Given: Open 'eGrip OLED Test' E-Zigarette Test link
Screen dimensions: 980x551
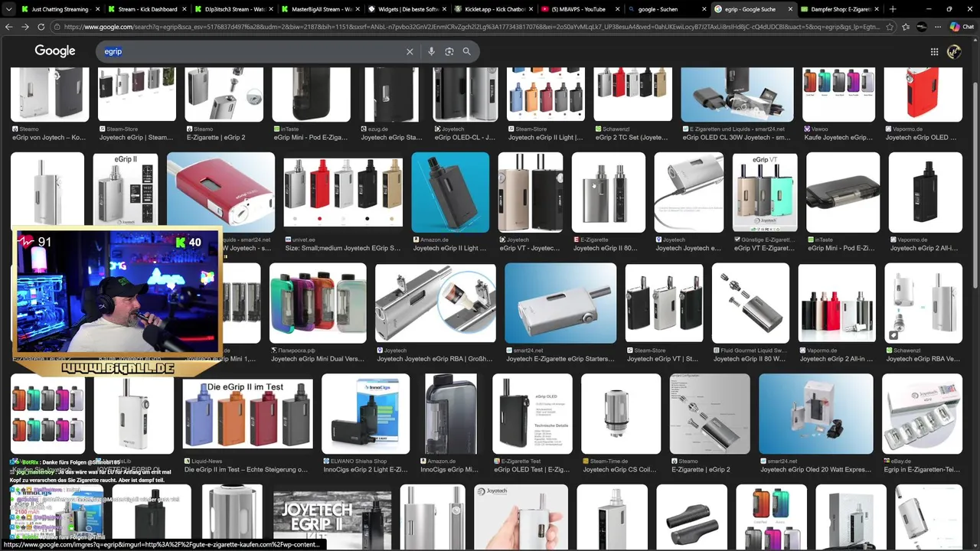Looking at the screenshot, I should 531,470.
